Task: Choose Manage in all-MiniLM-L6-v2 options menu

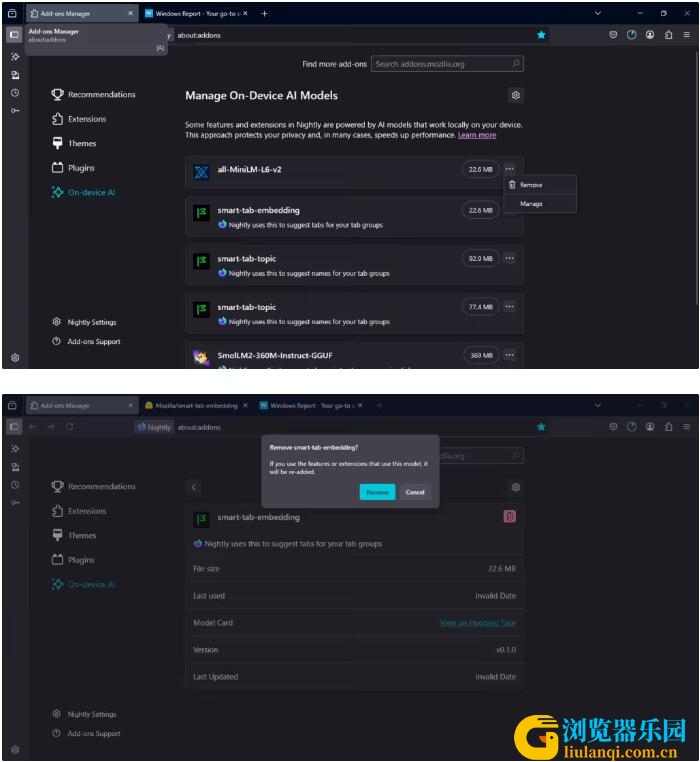Action: tap(540, 204)
